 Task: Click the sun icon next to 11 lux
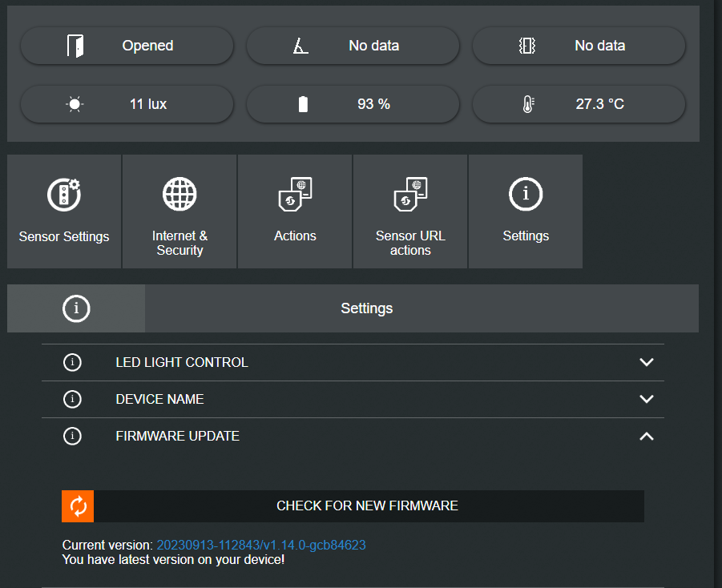point(75,104)
